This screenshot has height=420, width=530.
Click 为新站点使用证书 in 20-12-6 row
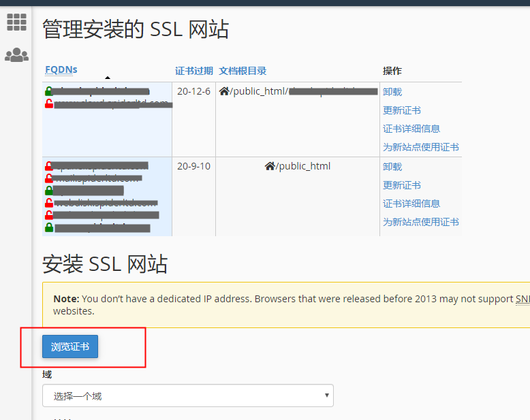click(x=421, y=147)
